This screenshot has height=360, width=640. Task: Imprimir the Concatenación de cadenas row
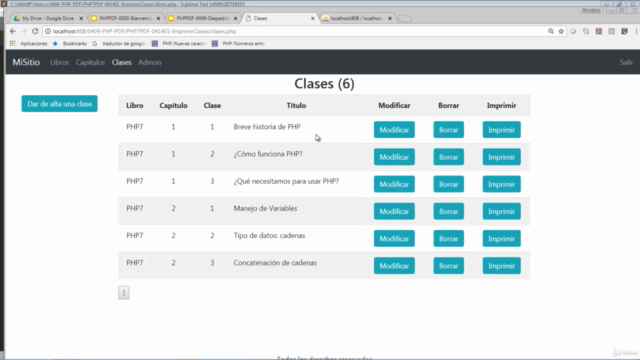[502, 266]
